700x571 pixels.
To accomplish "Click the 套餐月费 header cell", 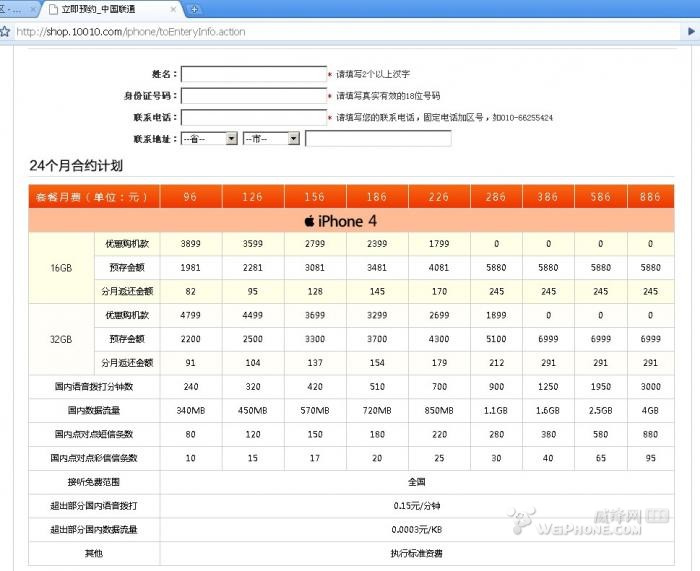I will 92,197.
